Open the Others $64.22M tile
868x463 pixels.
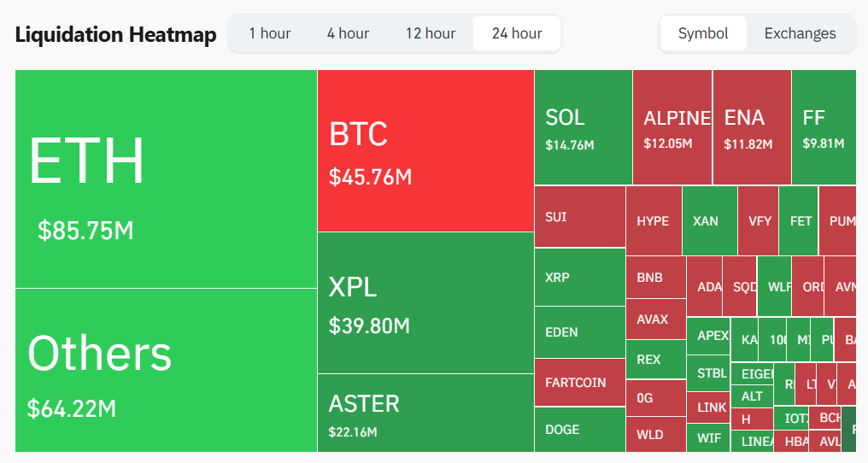coord(166,370)
